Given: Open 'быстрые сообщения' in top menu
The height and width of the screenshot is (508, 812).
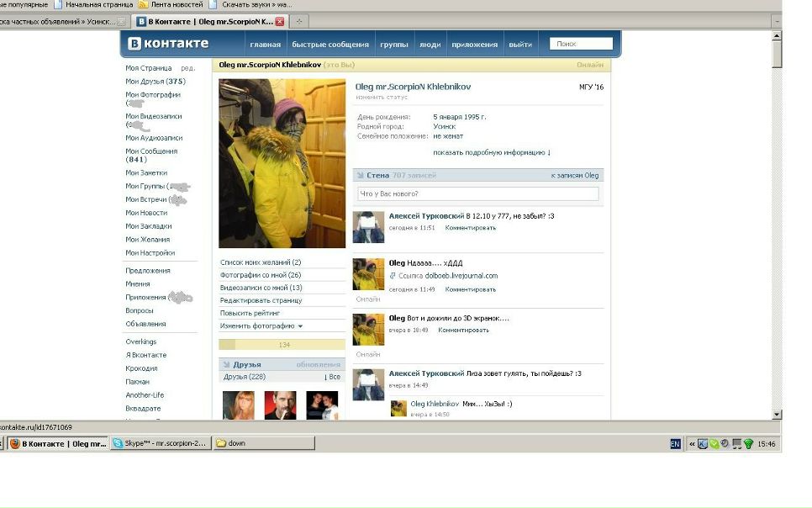Looking at the screenshot, I should pos(330,45).
